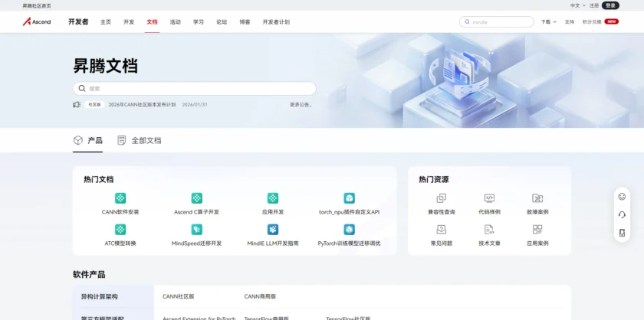Open CANN商用版 product link
The height and width of the screenshot is (320, 644).
click(261, 296)
